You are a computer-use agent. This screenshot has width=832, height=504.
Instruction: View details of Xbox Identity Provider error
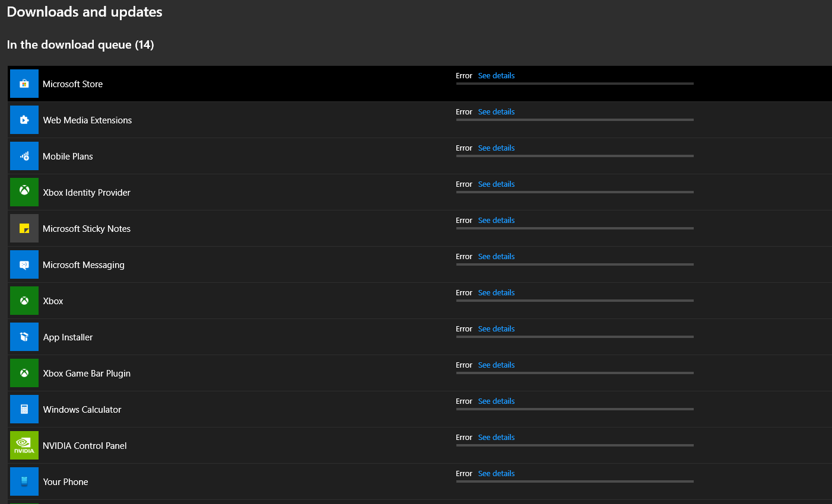coord(496,184)
